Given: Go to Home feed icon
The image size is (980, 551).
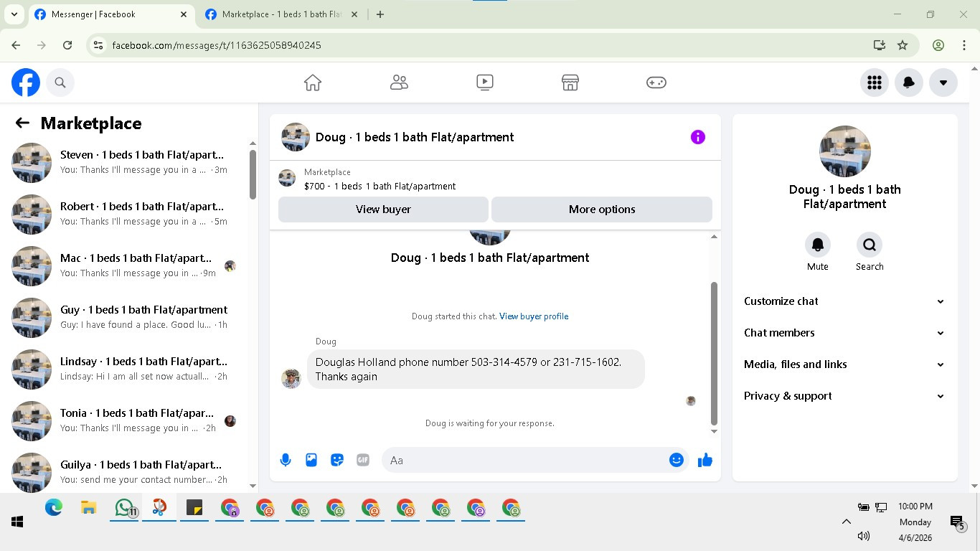Looking at the screenshot, I should coord(313,83).
